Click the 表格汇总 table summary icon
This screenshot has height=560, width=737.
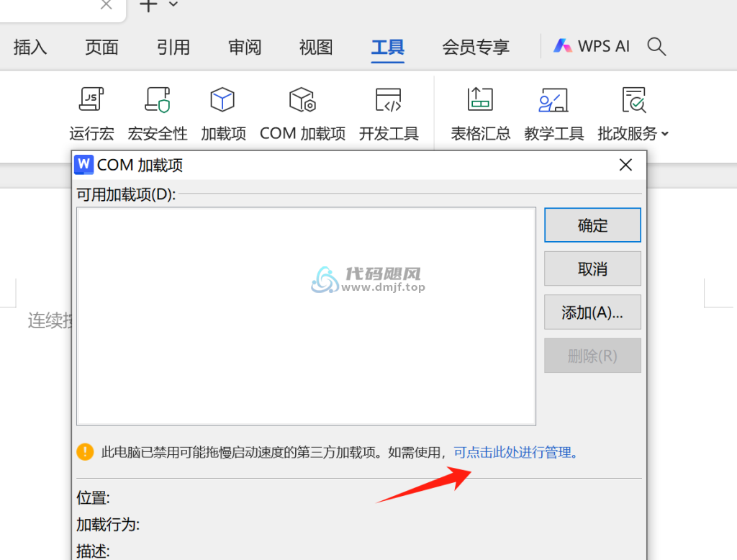click(x=480, y=99)
